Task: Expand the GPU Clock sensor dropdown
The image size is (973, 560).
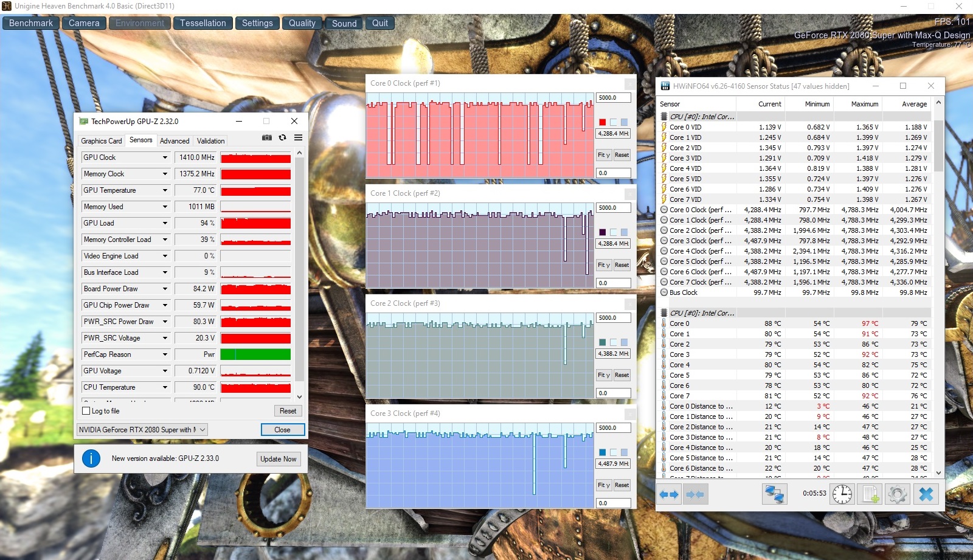Action: coord(164,157)
